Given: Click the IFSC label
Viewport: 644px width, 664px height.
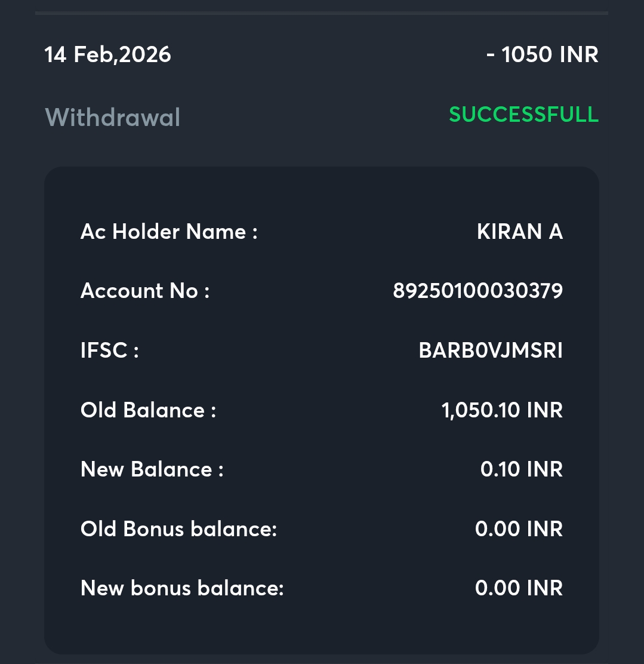Looking at the screenshot, I should click(110, 351).
